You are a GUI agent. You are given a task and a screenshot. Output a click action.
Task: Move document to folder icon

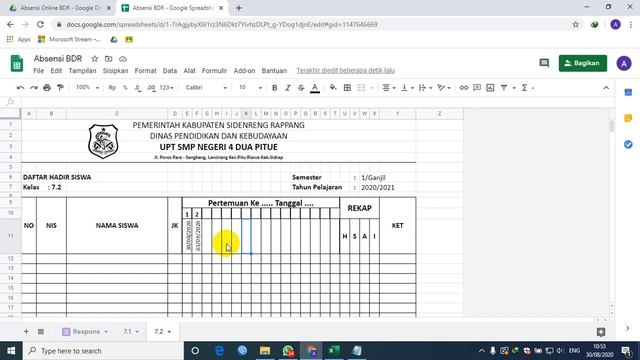click(x=109, y=59)
